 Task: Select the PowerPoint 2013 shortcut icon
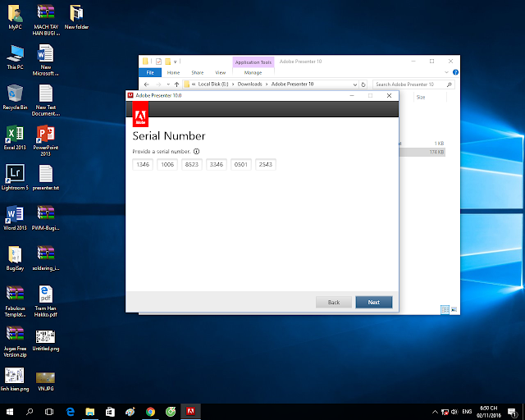[x=46, y=134]
